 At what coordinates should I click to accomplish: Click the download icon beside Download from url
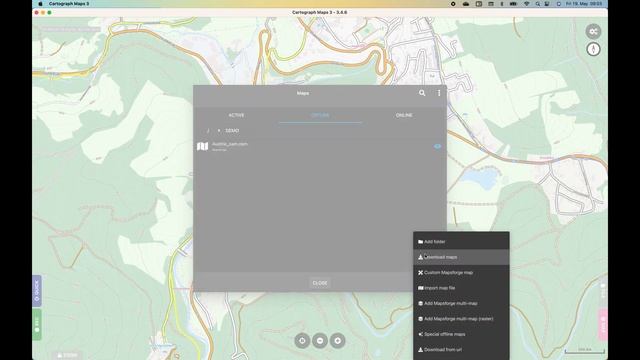pos(420,350)
